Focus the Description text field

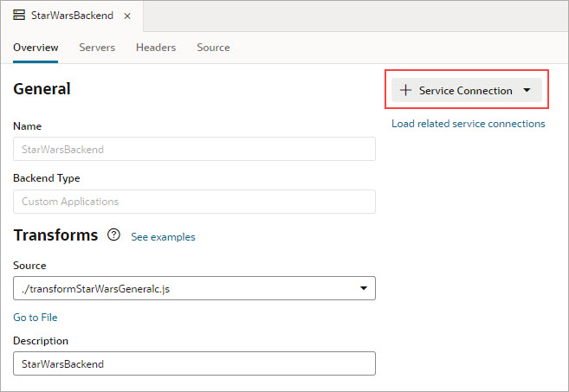point(194,363)
